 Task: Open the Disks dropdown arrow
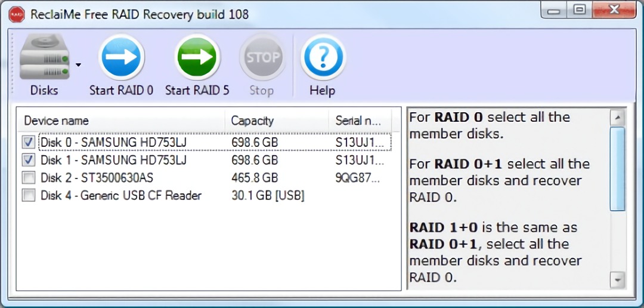tap(78, 64)
